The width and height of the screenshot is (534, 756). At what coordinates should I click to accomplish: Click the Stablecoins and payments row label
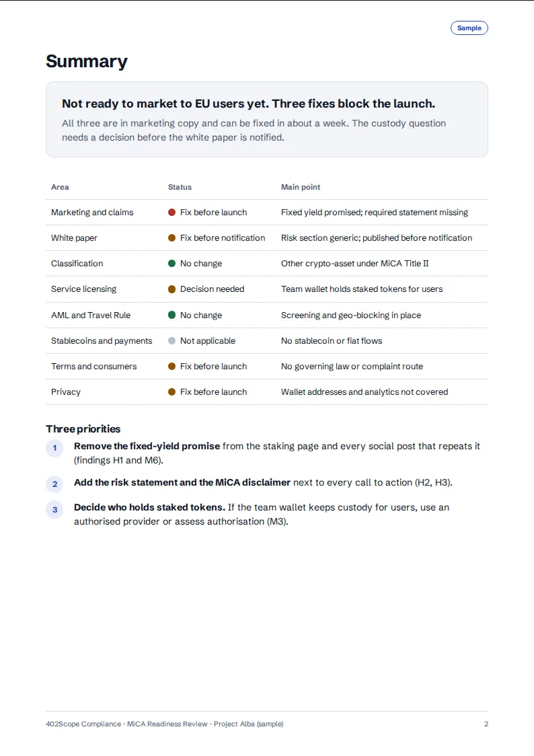click(102, 340)
